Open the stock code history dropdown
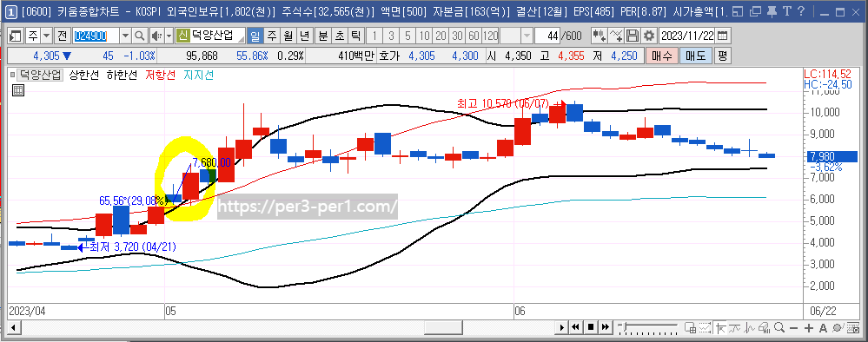 [126, 36]
